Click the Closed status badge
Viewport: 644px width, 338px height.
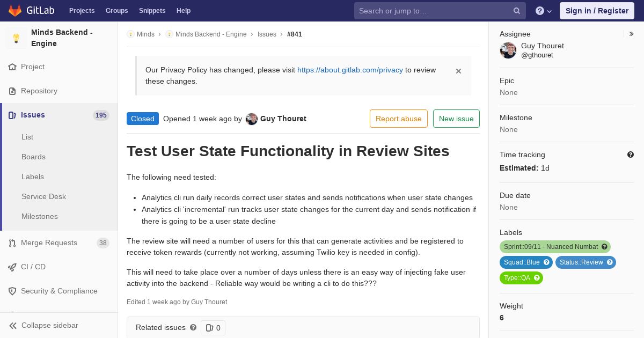click(x=143, y=119)
